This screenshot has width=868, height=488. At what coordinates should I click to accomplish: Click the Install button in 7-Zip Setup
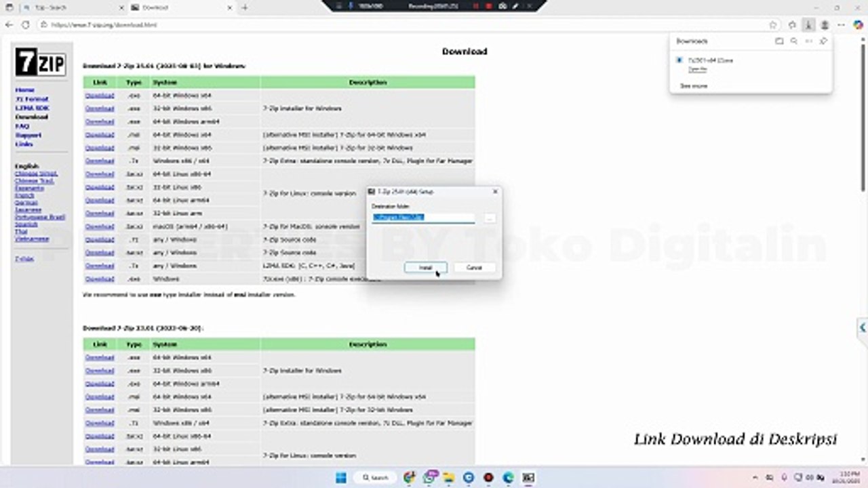(425, 268)
